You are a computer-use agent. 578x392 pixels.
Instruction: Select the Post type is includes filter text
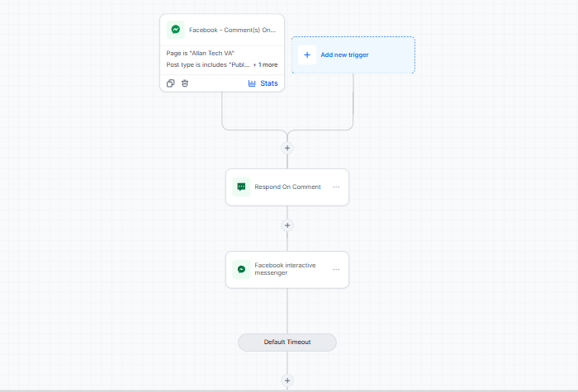[x=208, y=64]
